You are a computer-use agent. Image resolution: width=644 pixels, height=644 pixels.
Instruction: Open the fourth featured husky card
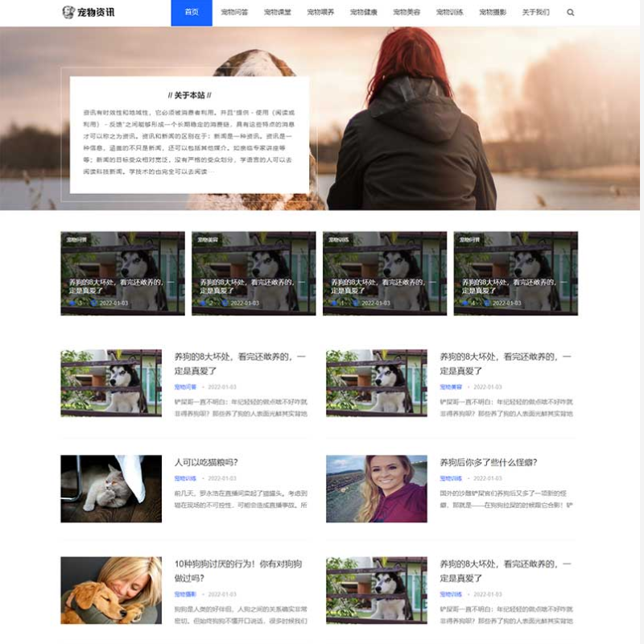click(515, 274)
